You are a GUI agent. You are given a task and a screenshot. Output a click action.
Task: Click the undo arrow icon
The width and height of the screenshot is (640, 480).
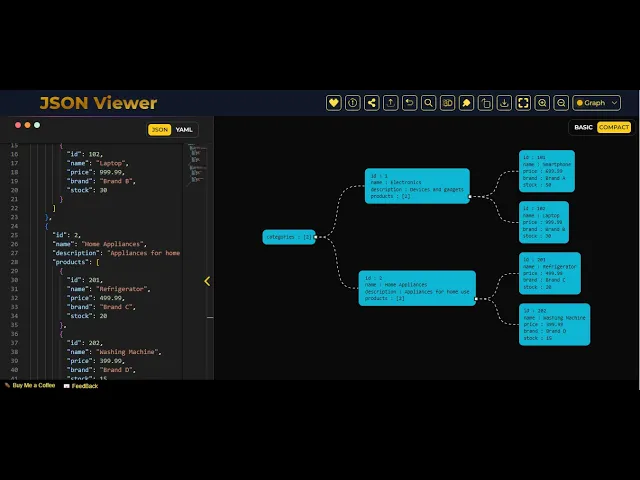[x=410, y=103]
